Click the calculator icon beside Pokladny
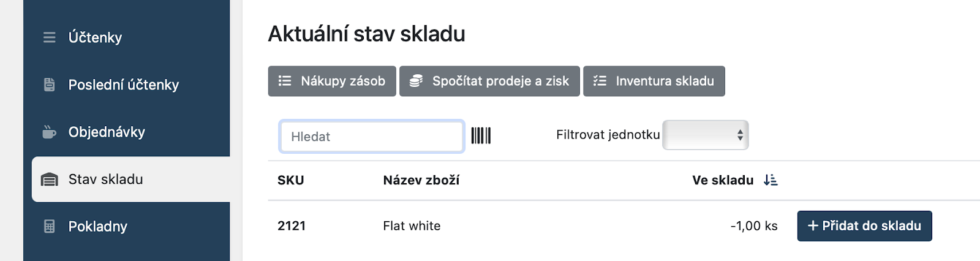The width and height of the screenshot is (980, 261). pyautogui.click(x=50, y=226)
